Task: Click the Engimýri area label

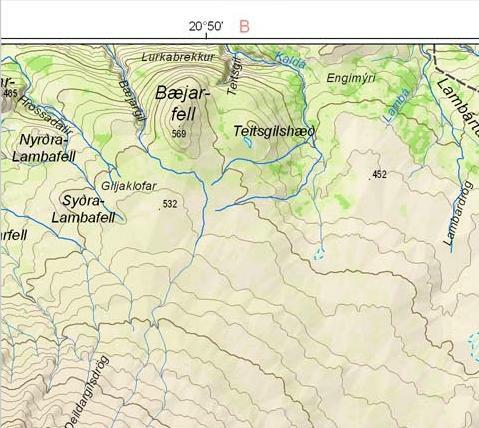Action: pos(351,78)
